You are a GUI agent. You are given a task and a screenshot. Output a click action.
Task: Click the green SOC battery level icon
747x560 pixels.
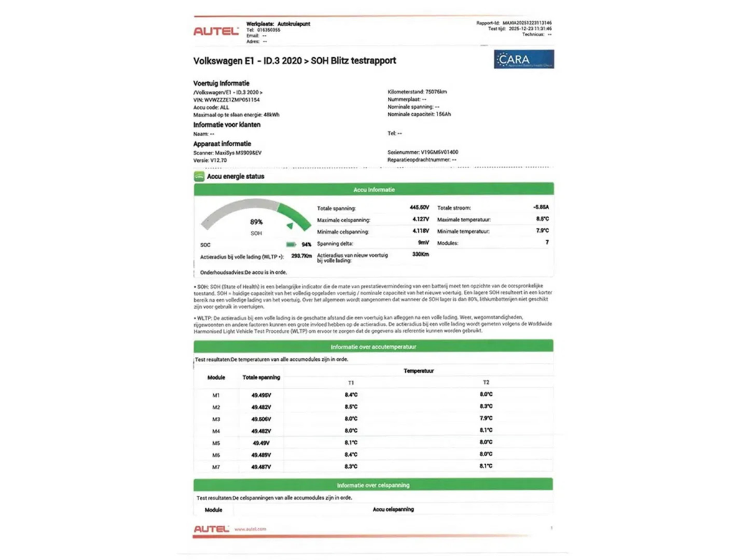click(291, 245)
